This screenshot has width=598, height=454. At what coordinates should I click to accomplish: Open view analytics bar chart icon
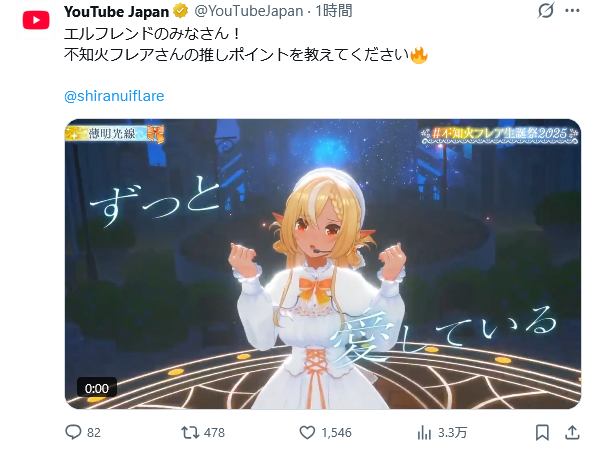pyautogui.click(x=424, y=433)
